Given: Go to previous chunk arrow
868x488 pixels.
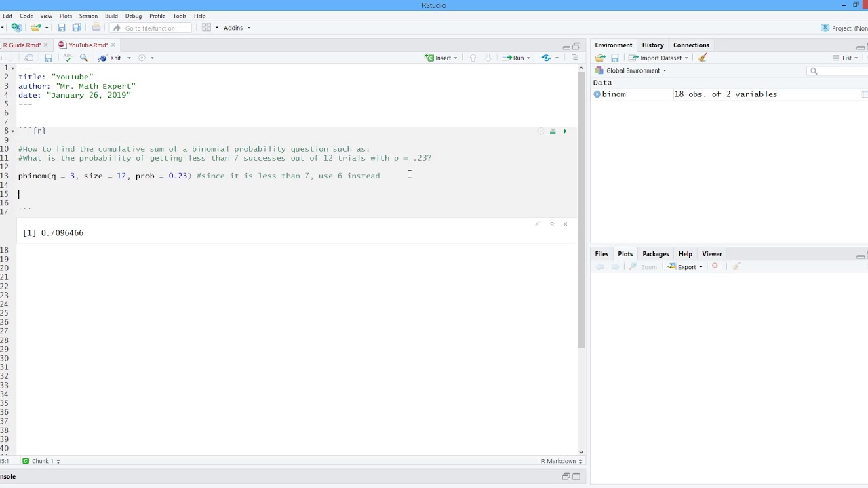Looking at the screenshot, I should point(473,58).
